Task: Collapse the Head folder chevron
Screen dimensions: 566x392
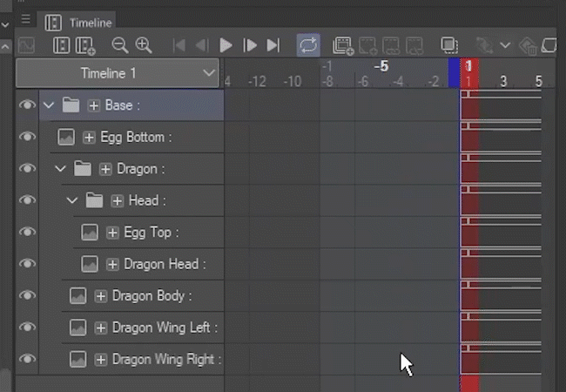Action: (x=72, y=200)
